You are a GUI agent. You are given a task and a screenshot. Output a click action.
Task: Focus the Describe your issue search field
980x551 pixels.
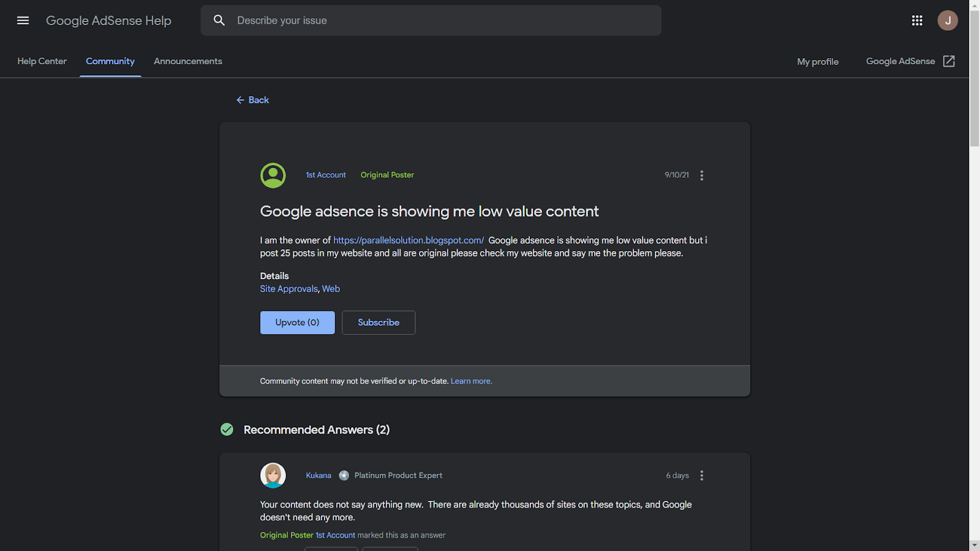pos(431,20)
